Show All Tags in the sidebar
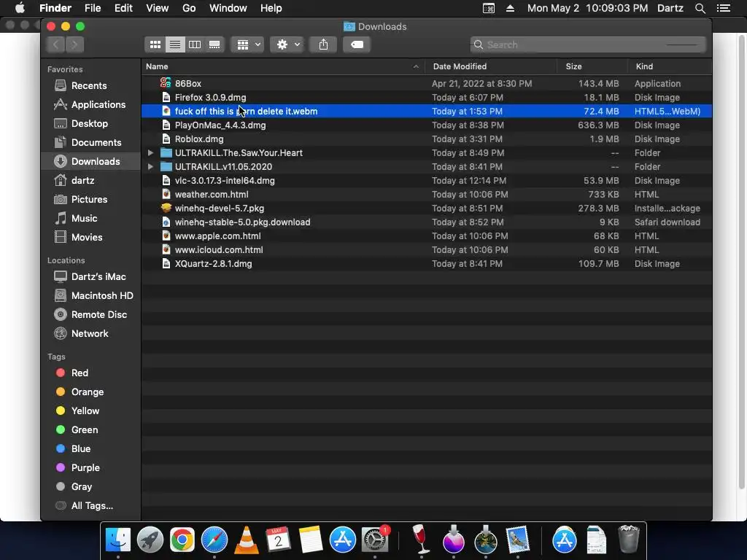747x560 pixels. click(90, 506)
